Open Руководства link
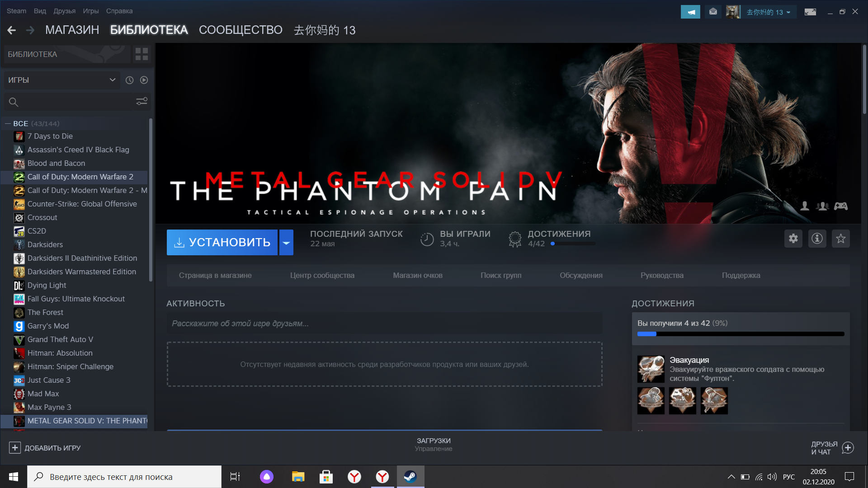Viewport: 868px width, 488px height. click(662, 275)
